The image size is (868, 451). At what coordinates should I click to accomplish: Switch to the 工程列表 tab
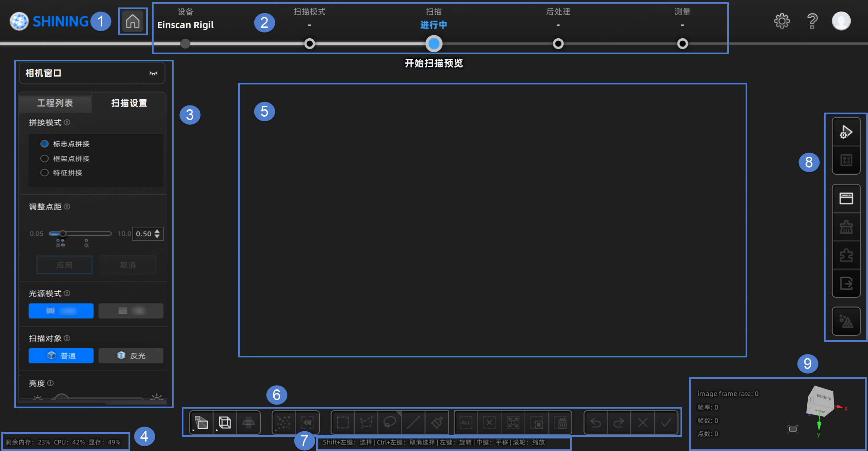[55, 103]
